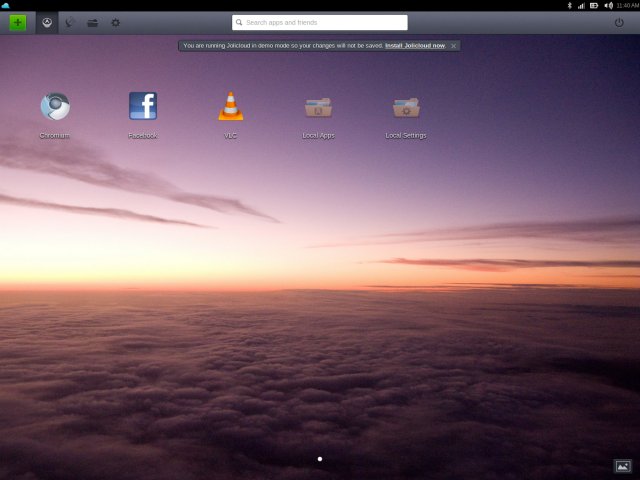The width and height of the screenshot is (640, 480).
Task: Click the search magnifier icon
Action: [239, 22]
